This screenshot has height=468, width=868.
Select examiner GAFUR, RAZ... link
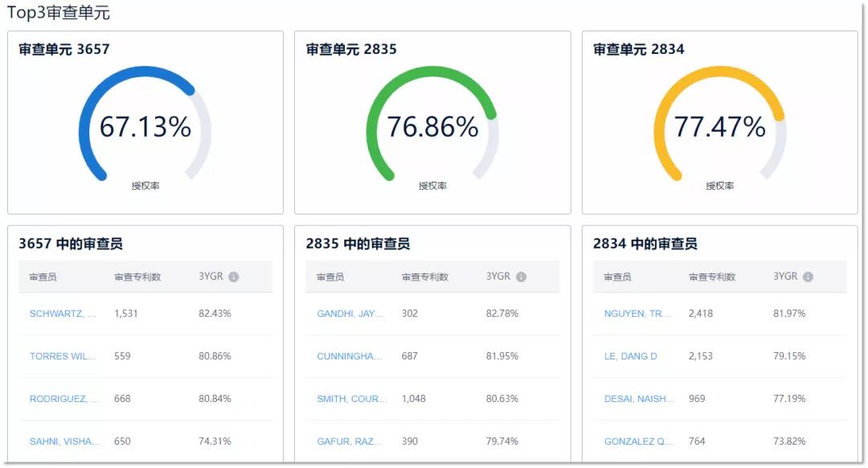[x=350, y=441]
